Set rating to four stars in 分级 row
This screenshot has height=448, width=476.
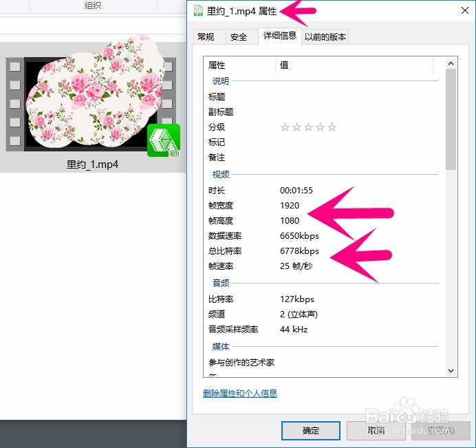click(x=320, y=127)
